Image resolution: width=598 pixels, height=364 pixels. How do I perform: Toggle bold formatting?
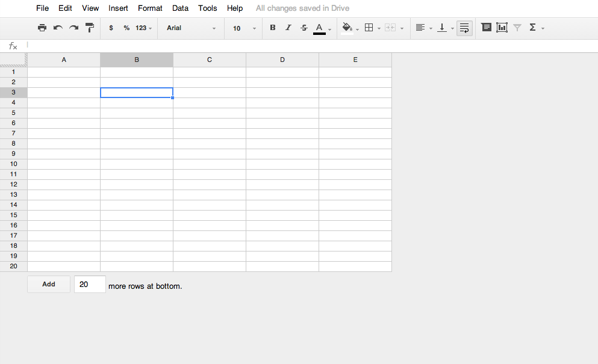pos(272,28)
